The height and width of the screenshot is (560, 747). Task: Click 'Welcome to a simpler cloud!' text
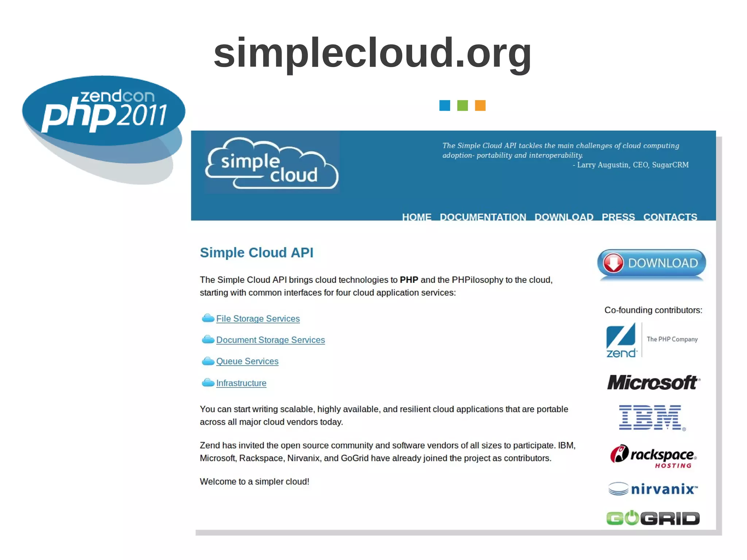(255, 482)
